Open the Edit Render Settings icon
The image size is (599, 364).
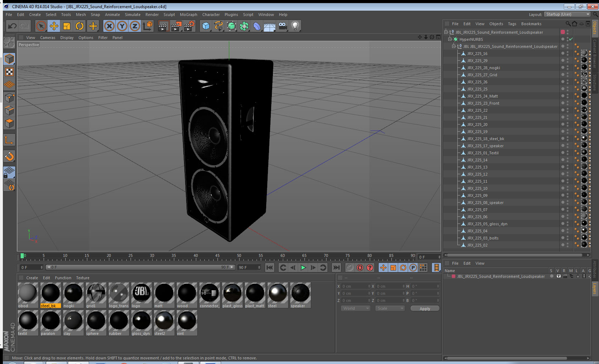[x=189, y=26]
